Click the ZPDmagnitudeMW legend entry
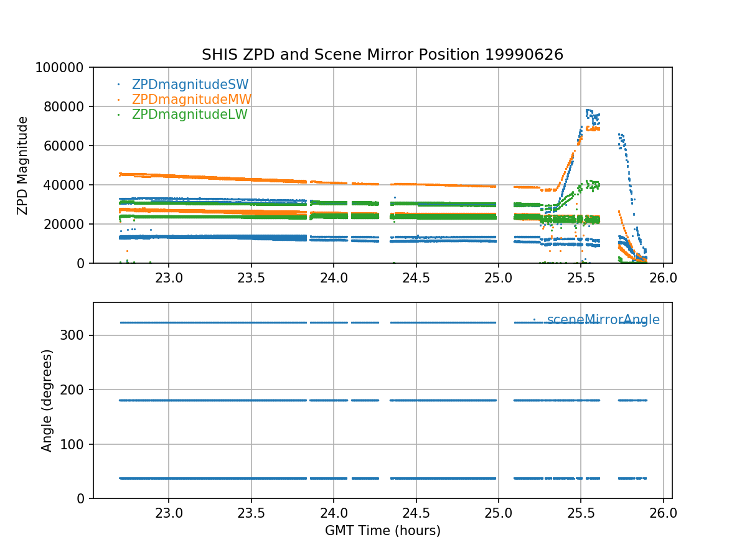 coord(191,100)
